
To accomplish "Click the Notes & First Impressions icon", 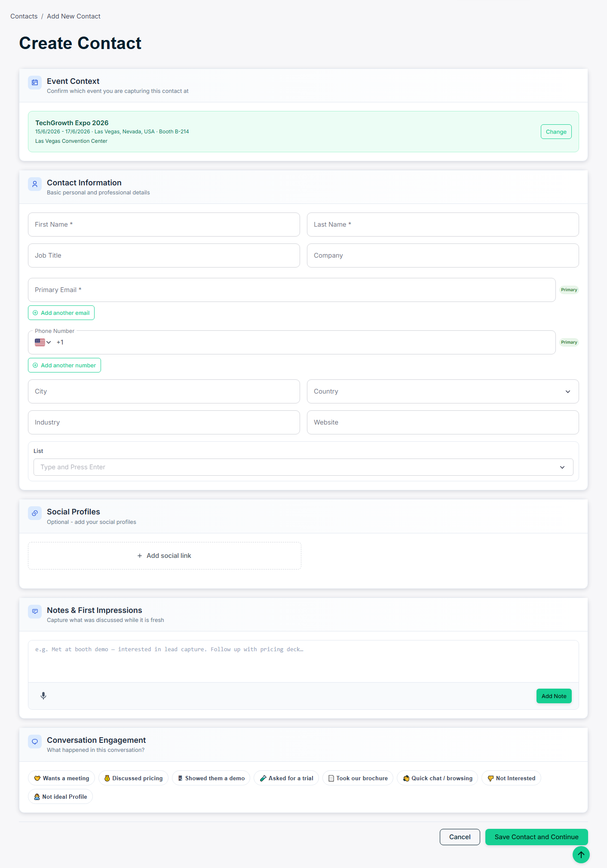I will [35, 611].
